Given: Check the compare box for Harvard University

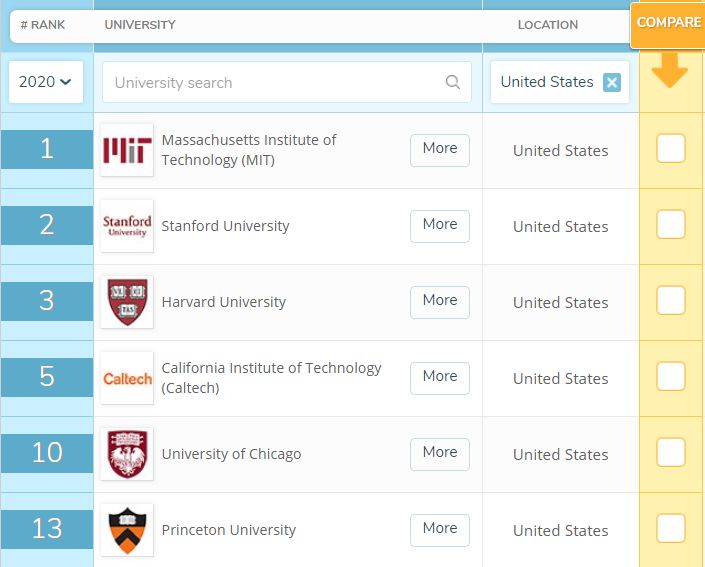Looking at the screenshot, I should pos(671,301).
